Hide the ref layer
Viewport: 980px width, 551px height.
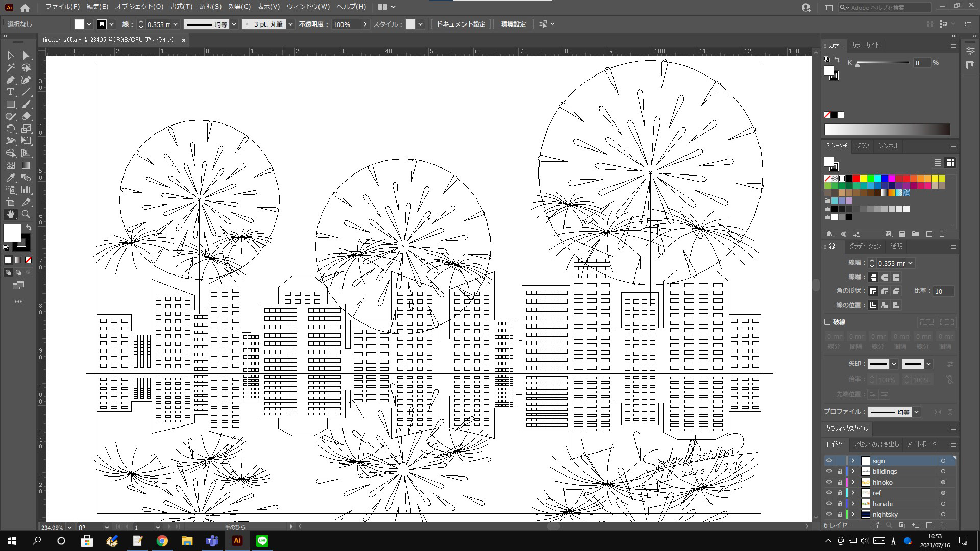pos(829,493)
